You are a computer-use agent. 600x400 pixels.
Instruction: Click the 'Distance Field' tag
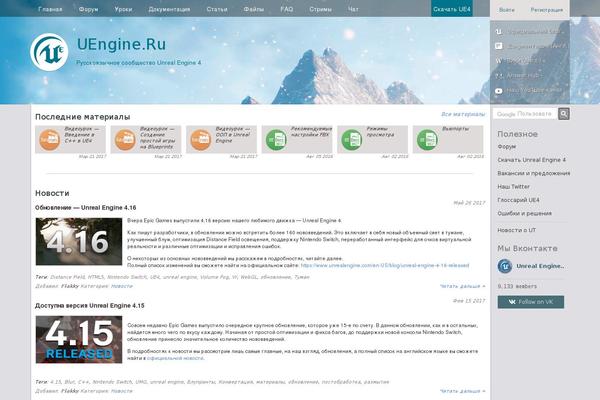coord(67,277)
